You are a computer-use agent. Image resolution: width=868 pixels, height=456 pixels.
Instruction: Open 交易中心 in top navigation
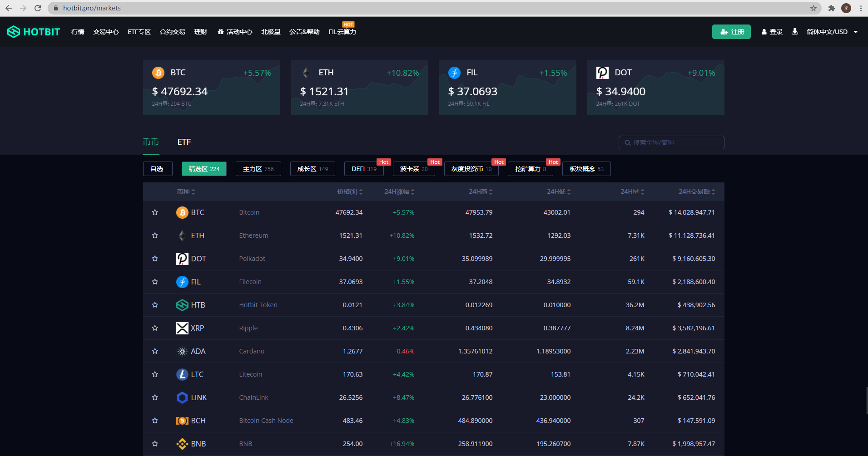[x=106, y=32]
